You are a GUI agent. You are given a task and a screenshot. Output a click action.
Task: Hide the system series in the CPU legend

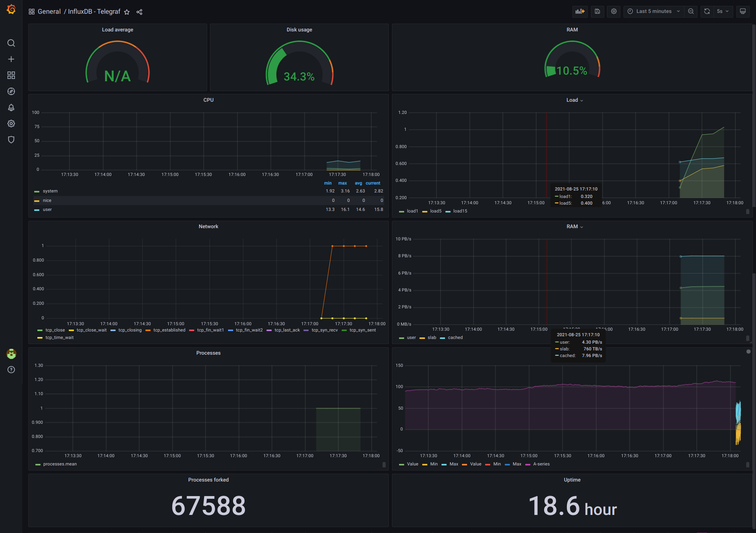[x=50, y=191]
